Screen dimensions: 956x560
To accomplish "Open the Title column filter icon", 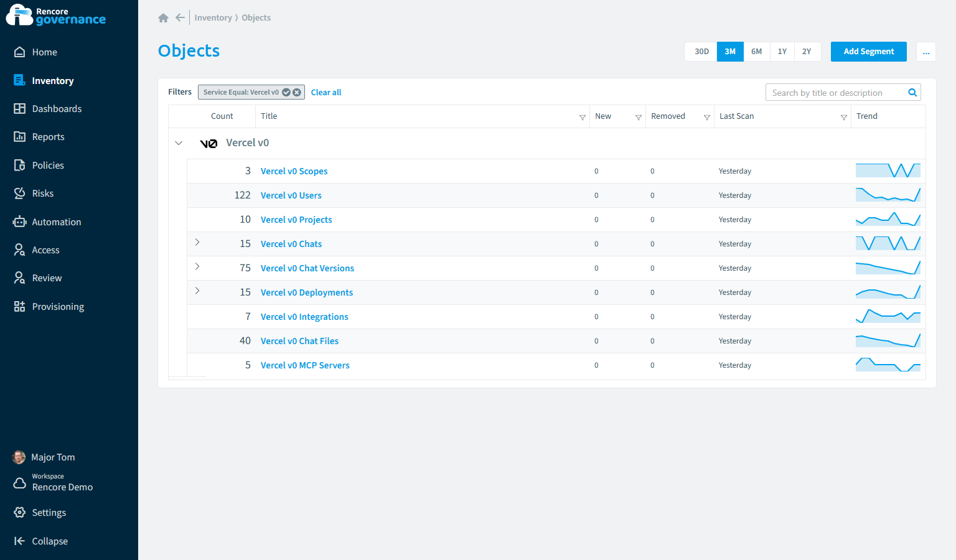I will click(583, 117).
